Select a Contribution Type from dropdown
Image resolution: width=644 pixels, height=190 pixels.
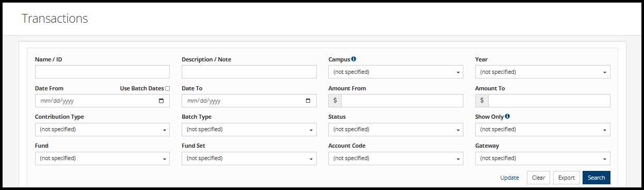pyautogui.click(x=102, y=130)
